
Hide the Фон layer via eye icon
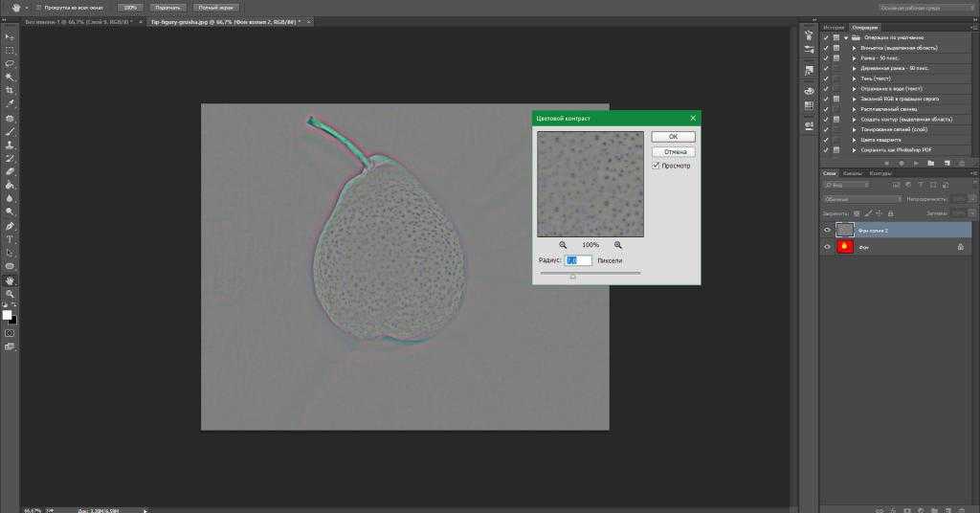click(x=827, y=247)
